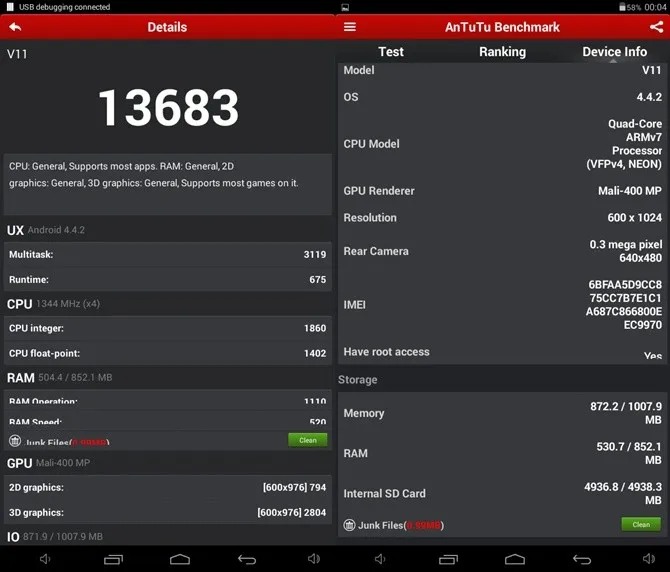Tap the IO 871.9 / 1007.9 MB header

[55, 537]
